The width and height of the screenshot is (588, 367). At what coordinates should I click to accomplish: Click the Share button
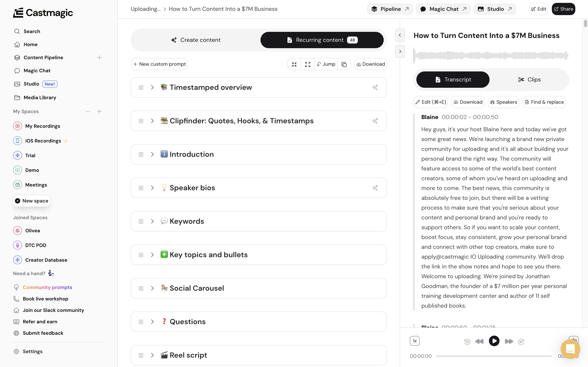(x=563, y=9)
